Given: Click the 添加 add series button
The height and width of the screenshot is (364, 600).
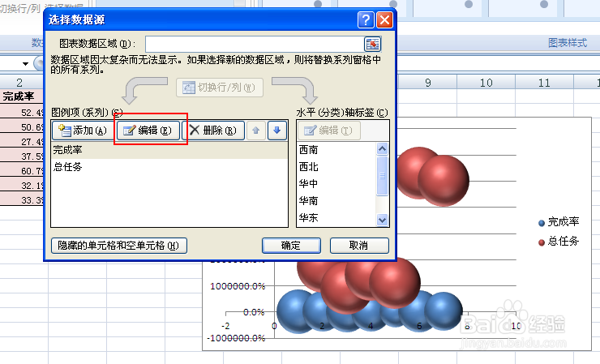Looking at the screenshot, I should tap(83, 131).
